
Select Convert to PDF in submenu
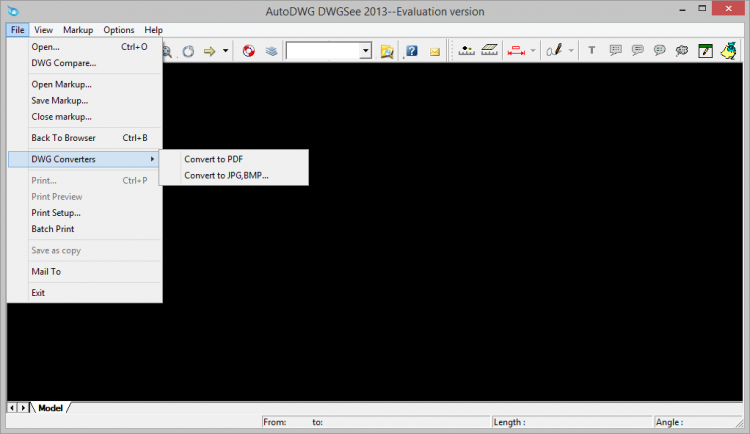click(234, 159)
